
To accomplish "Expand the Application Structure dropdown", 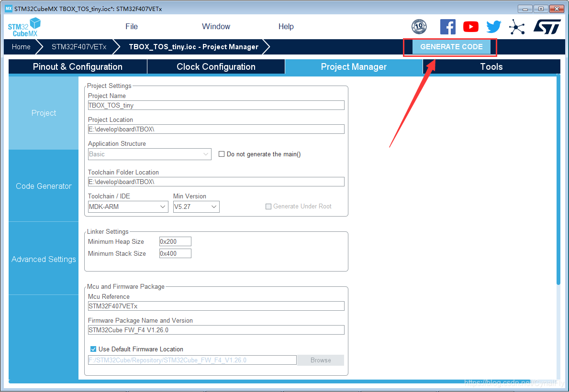I will coord(149,154).
